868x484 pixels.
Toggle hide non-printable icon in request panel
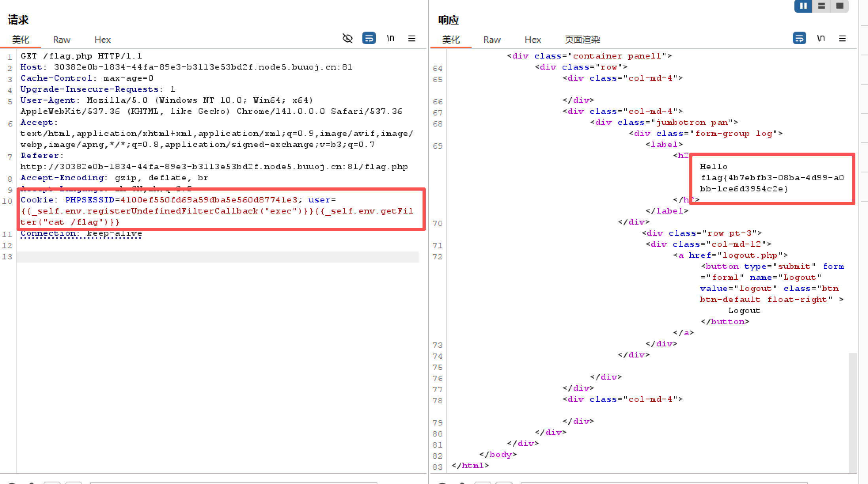tap(347, 38)
